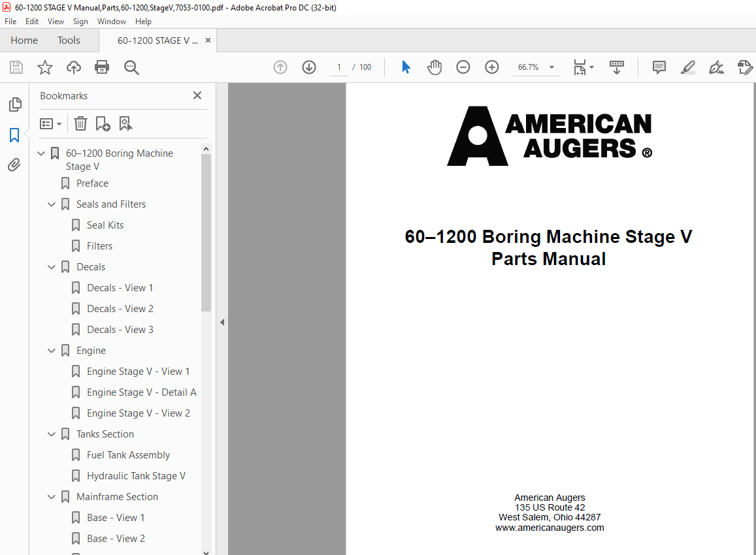The height and width of the screenshot is (555, 756).
Task: Jump to Decals - View 3 bookmark
Action: (x=120, y=330)
